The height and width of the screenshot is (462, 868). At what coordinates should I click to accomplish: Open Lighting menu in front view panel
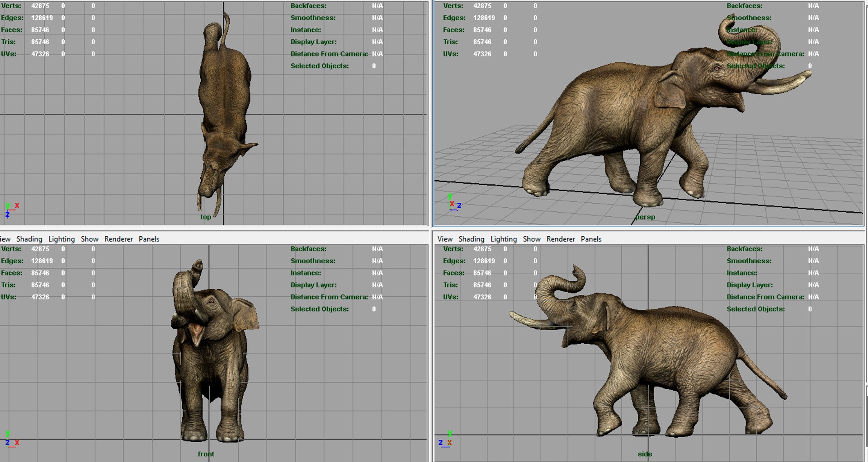61,239
